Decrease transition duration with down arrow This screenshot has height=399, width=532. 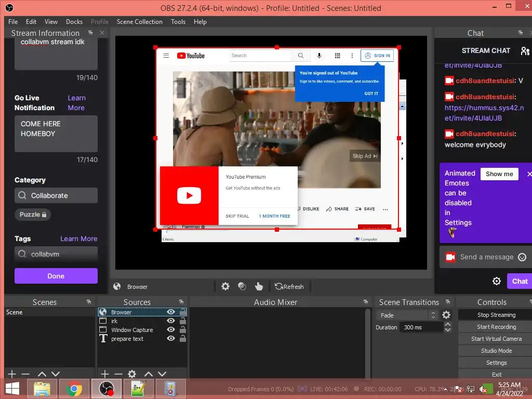448,330
